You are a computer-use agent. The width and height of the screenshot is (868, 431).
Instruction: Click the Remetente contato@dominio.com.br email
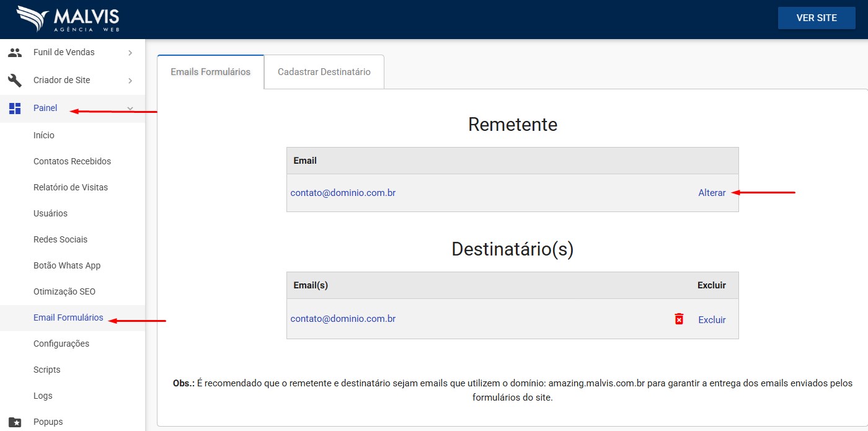pyautogui.click(x=343, y=193)
